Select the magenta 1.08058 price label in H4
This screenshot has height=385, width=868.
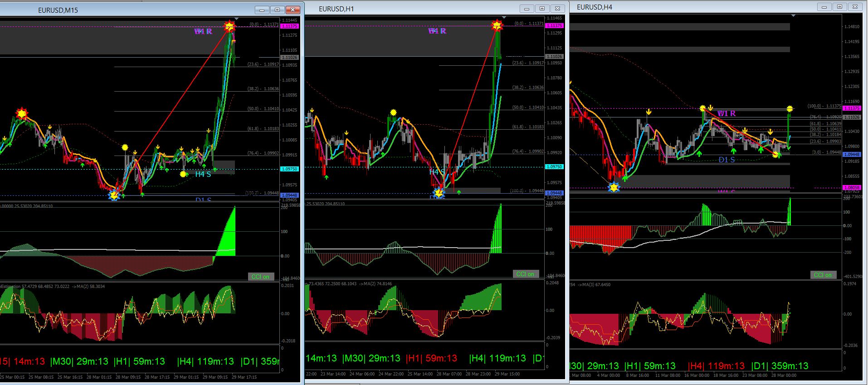coord(852,187)
